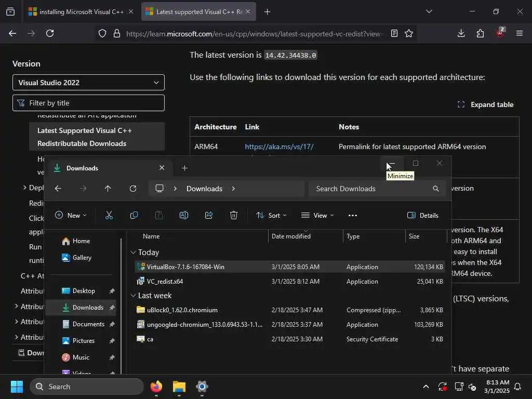Open a new browser tab
Viewport: 532px width, 399px height.
[x=268, y=11]
